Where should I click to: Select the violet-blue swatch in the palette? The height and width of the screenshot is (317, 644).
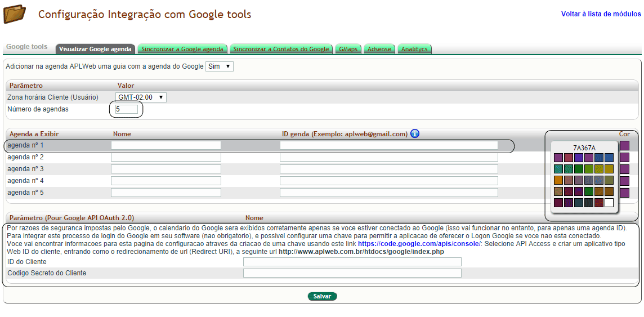click(x=579, y=158)
